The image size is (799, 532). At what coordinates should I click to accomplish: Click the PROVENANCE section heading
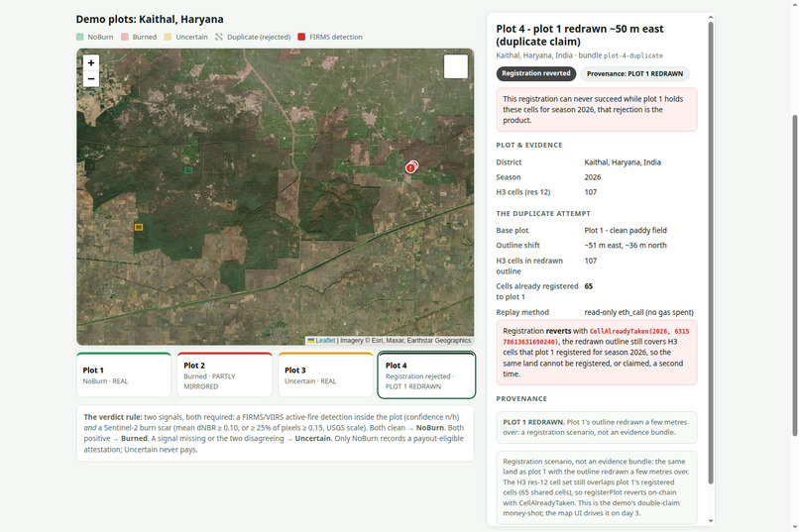click(521, 398)
